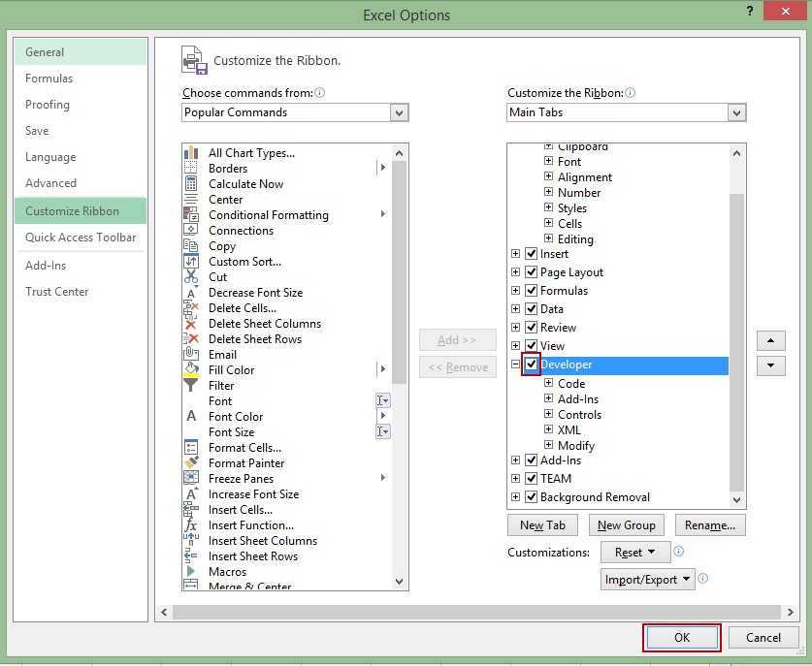Viewport: 812px width, 666px height.
Task: Switch to the Save options
Action: click(x=81, y=131)
